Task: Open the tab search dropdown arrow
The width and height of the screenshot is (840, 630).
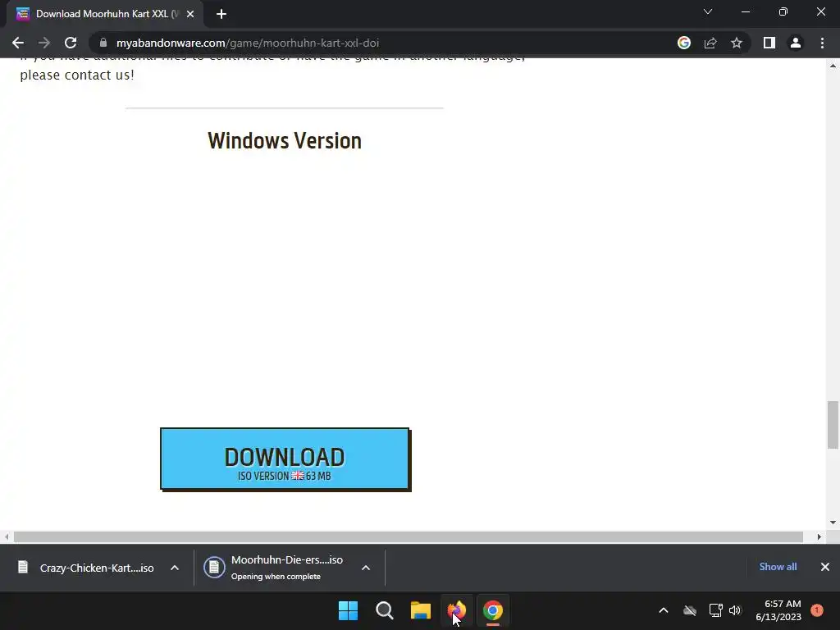Action: pos(708,11)
